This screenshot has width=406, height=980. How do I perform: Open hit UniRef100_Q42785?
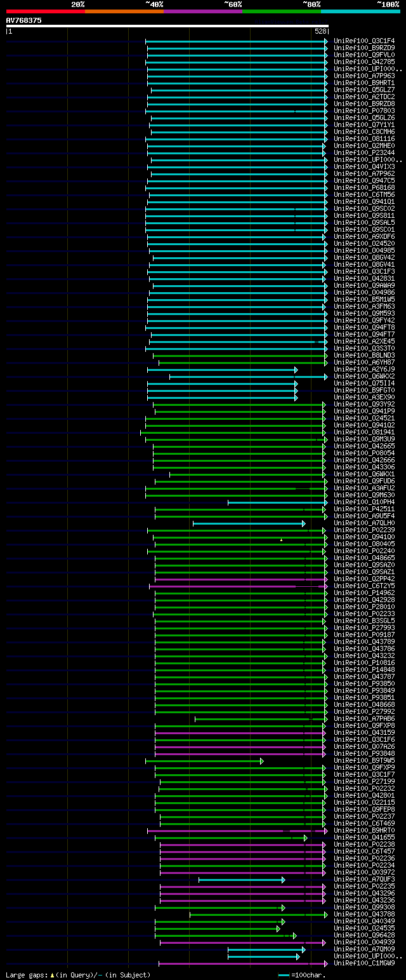[364, 62]
